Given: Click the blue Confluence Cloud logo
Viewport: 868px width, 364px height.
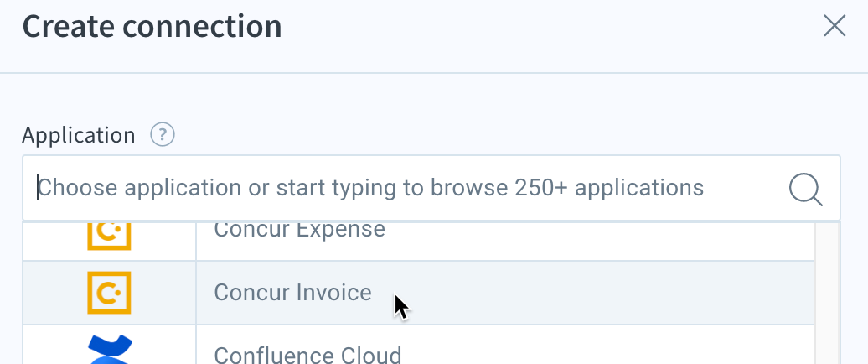Looking at the screenshot, I should (x=110, y=349).
